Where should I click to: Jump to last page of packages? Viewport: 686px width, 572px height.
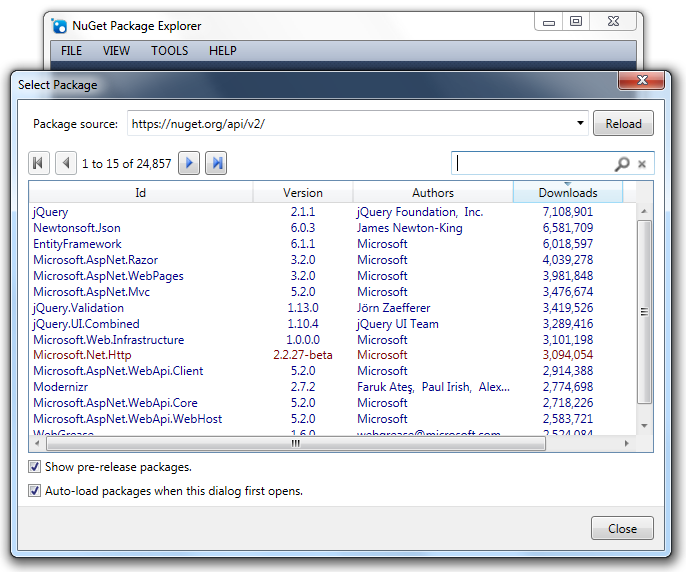(x=216, y=163)
